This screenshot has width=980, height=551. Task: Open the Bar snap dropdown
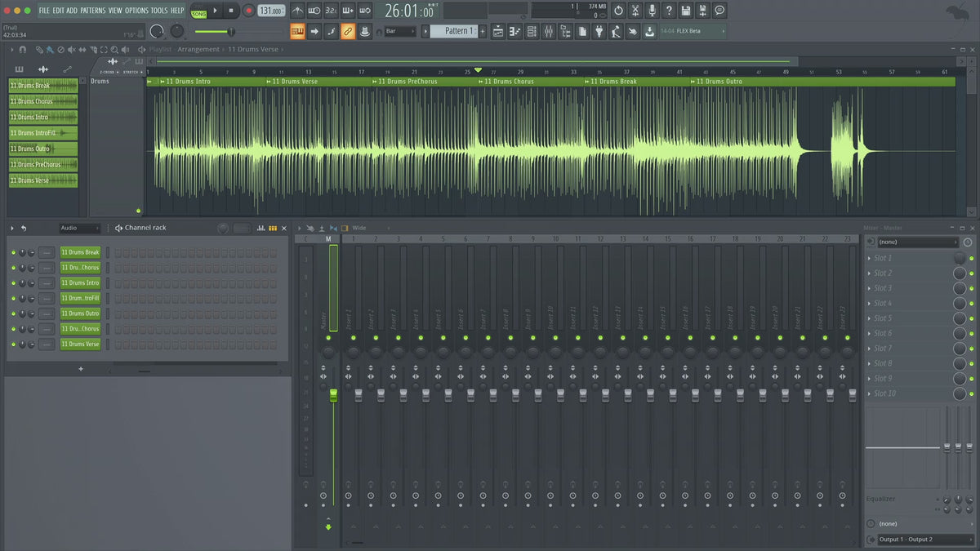point(400,31)
